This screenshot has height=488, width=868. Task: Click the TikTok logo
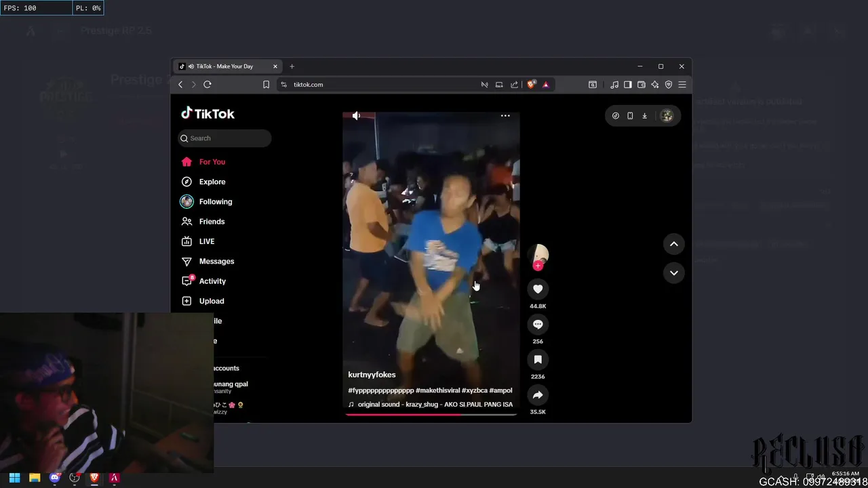point(208,114)
